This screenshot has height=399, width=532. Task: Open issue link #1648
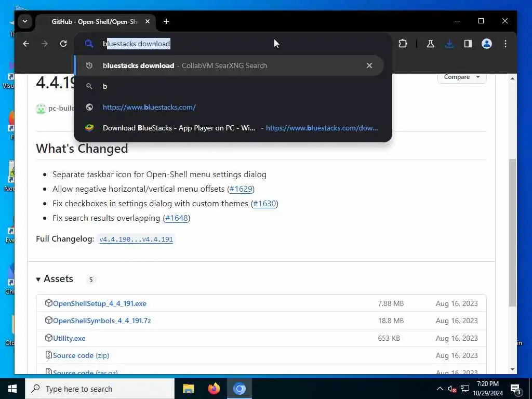click(177, 218)
